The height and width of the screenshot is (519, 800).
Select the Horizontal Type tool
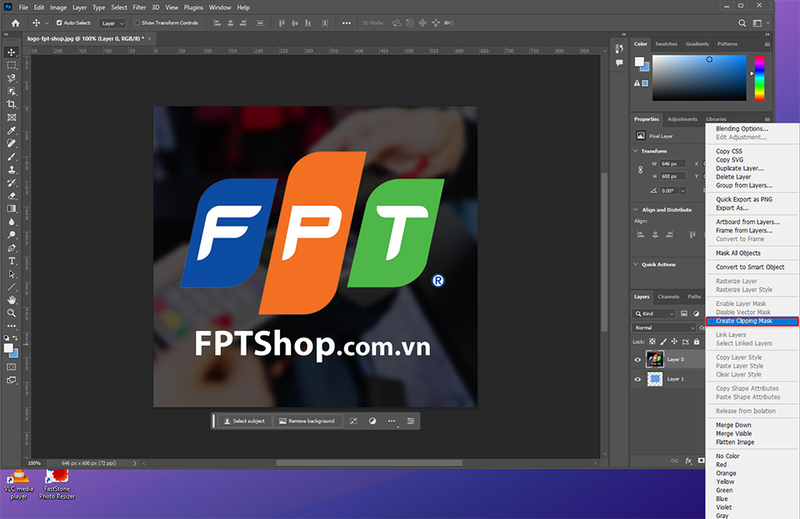[x=11, y=261]
